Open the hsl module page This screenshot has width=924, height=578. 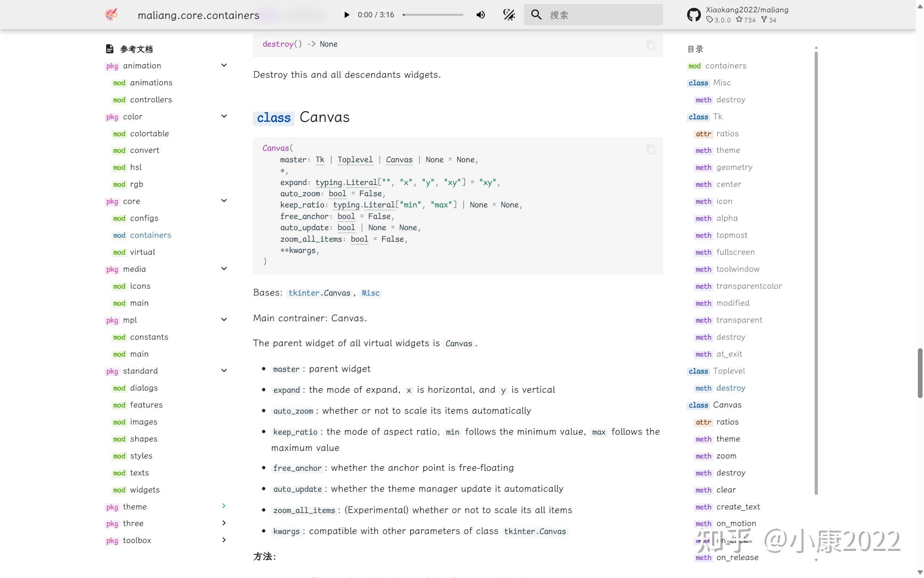pos(127,167)
